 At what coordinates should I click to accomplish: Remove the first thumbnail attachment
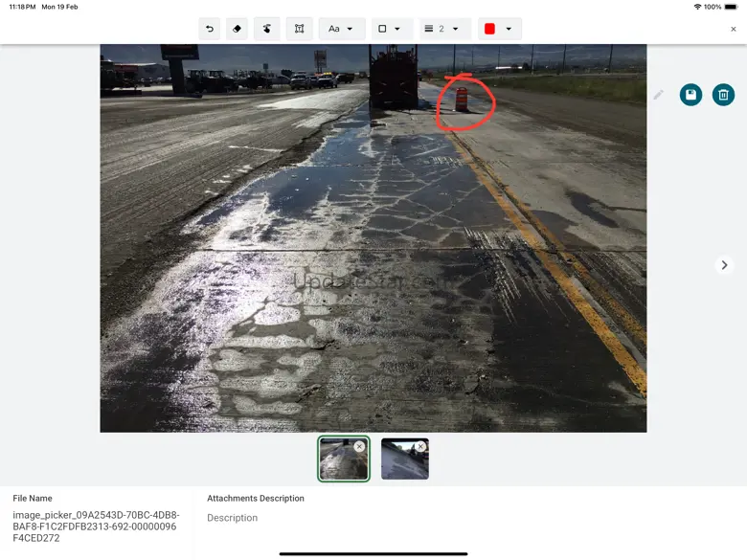360,446
